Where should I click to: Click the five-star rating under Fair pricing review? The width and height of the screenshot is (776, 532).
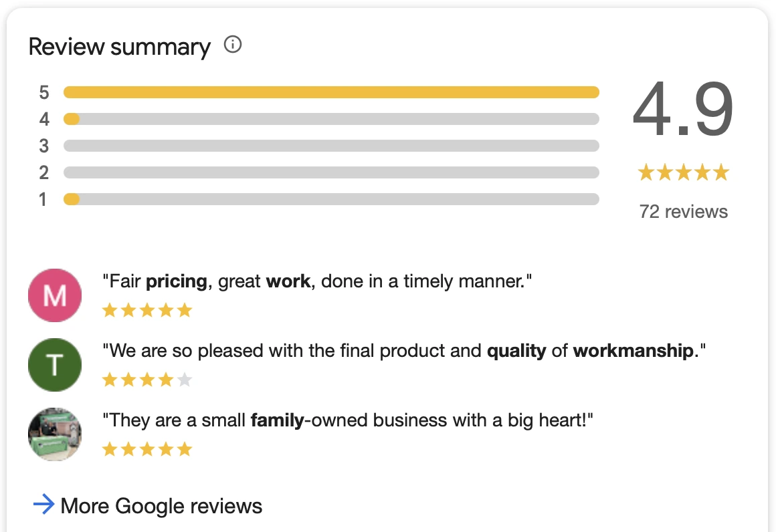(x=147, y=311)
